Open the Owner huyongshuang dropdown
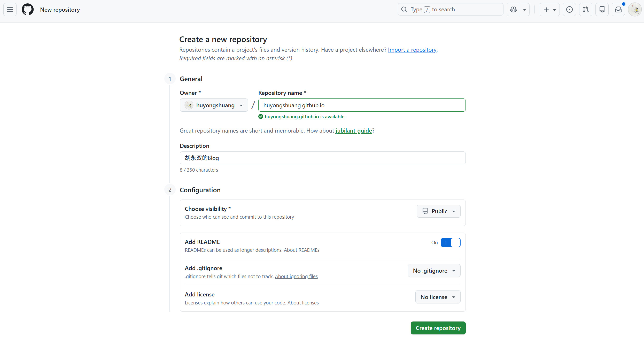Image resolution: width=644 pixels, height=337 pixels. (214, 105)
